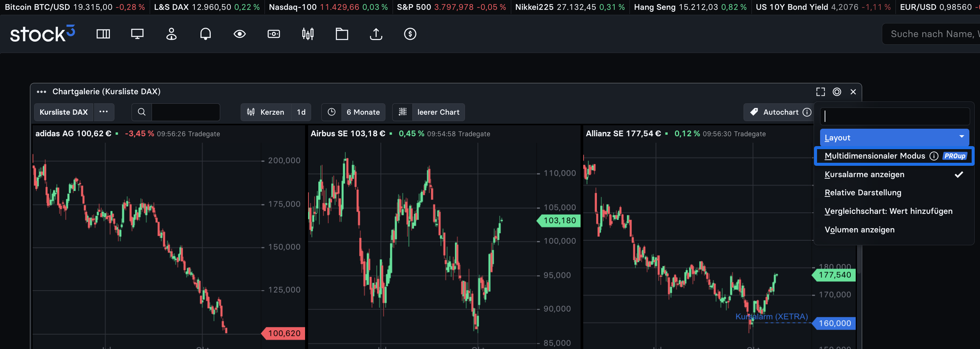Click the Autochart tag icon
The width and height of the screenshot is (980, 349).
(754, 112)
